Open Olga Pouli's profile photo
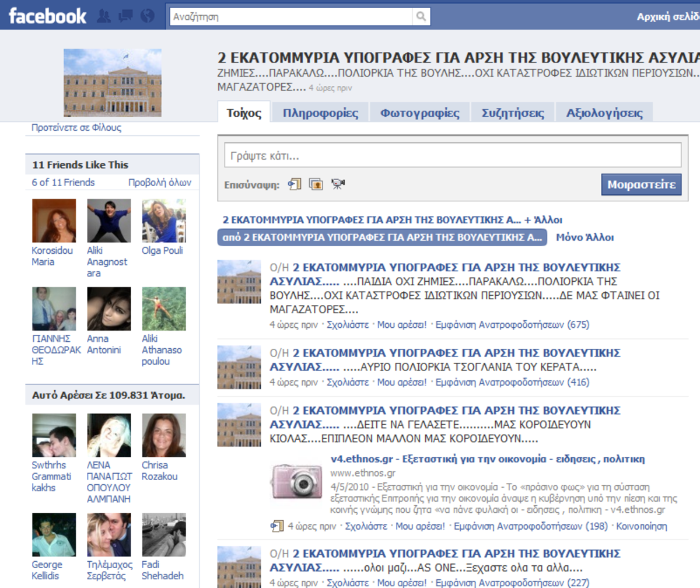The image size is (700, 588). [x=164, y=220]
